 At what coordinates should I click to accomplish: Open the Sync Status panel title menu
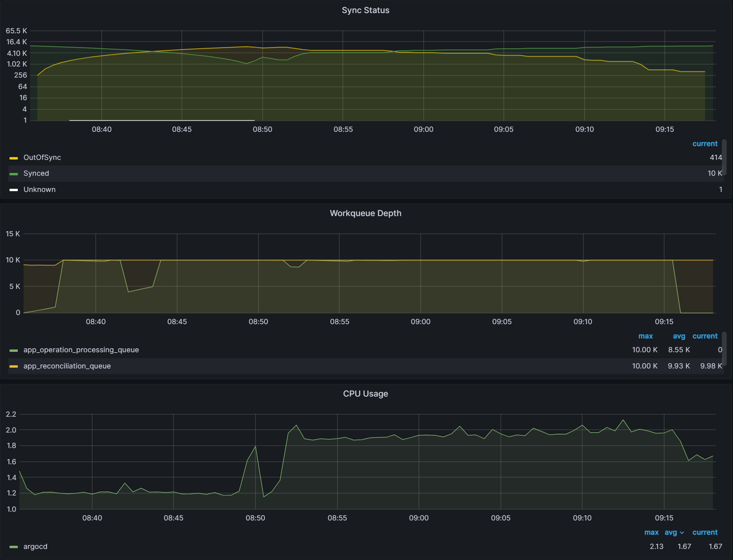(365, 10)
